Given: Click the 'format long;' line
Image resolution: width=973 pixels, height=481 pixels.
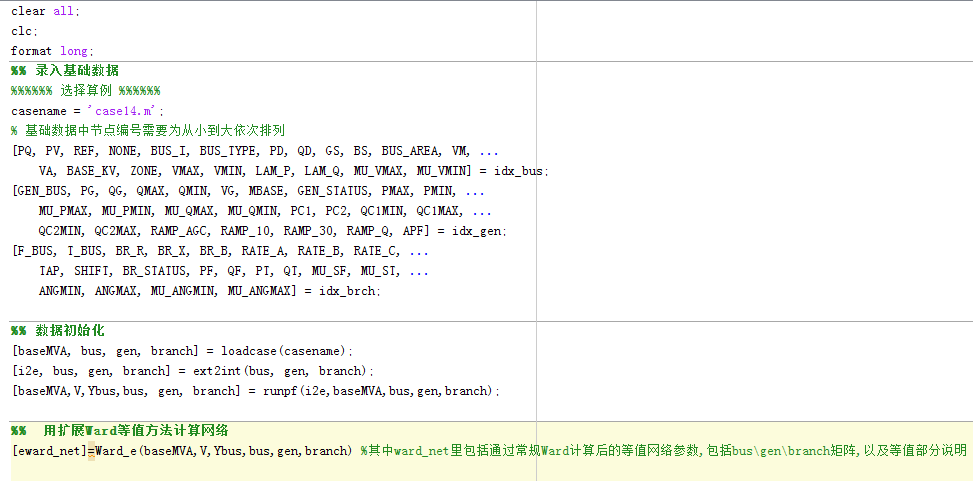Looking at the screenshot, I should point(53,51).
